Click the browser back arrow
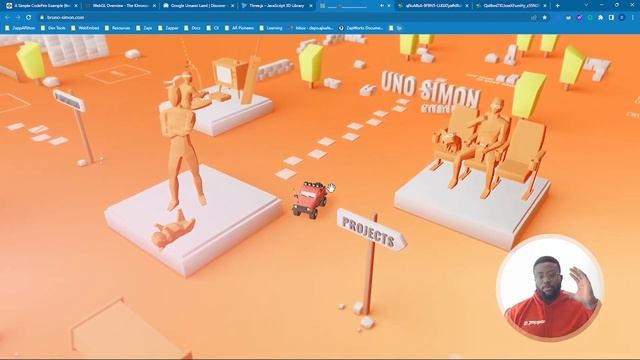Viewport: 640px width, 360px height. 7,18
